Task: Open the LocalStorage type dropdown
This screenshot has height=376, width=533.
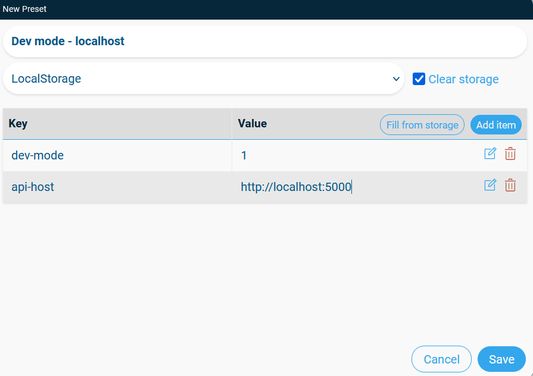Action: [x=204, y=79]
